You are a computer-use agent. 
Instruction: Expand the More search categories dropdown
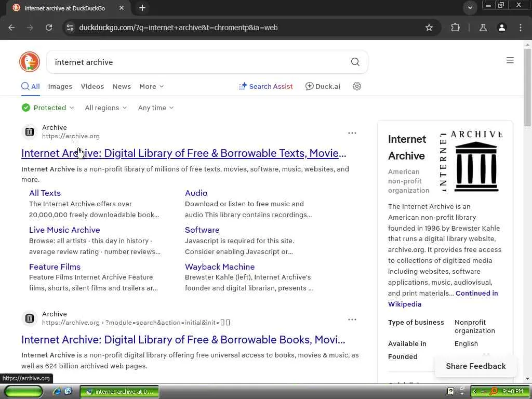[151, 86]
